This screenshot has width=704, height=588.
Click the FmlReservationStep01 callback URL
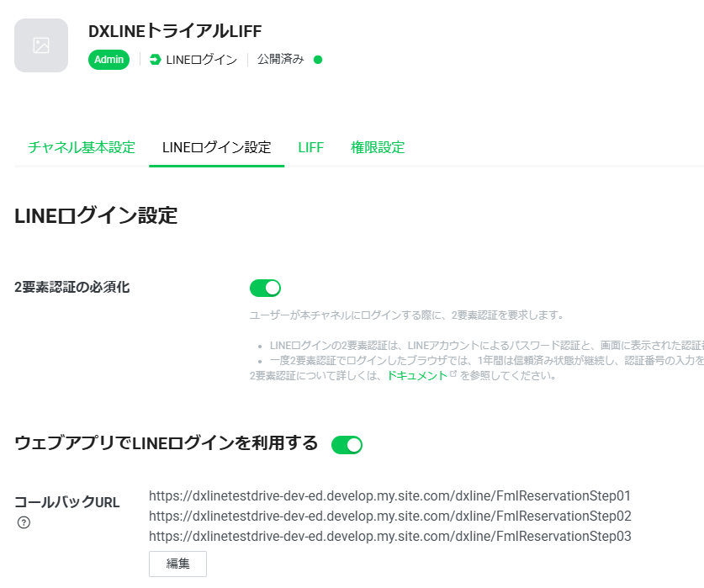(x=389, y=495)
